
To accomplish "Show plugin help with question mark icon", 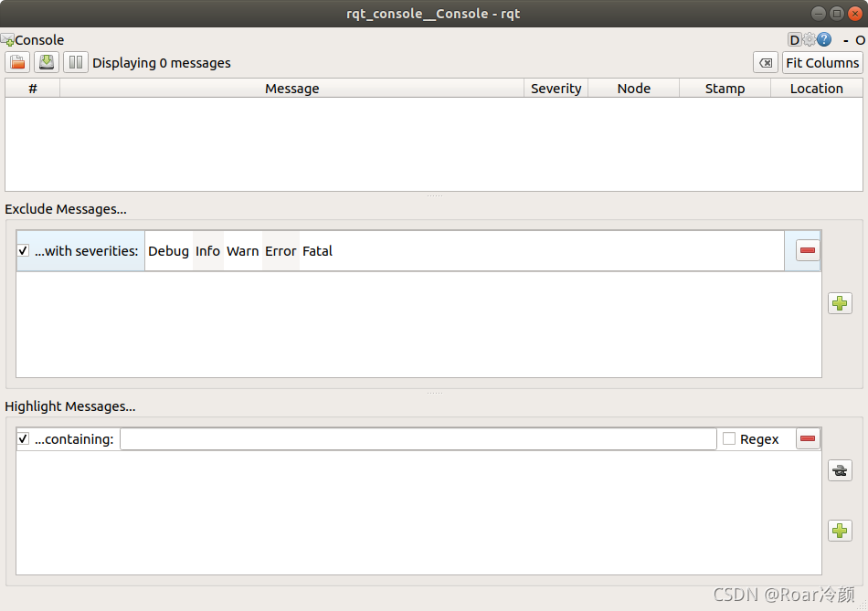I will click(824, 40).
